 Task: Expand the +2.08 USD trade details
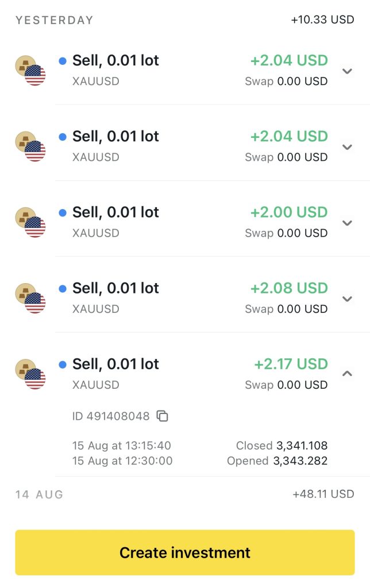click(346, 299)
